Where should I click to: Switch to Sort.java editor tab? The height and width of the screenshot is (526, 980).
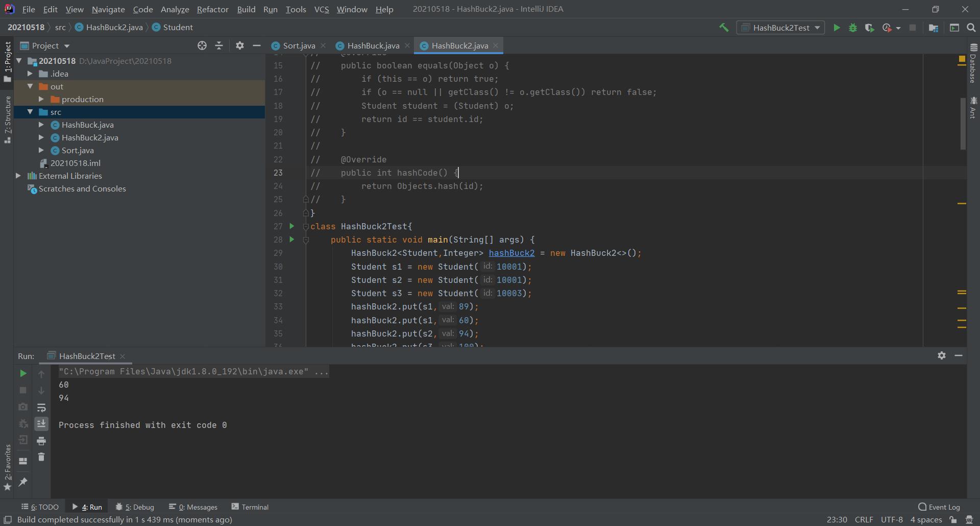coord(299,45)
